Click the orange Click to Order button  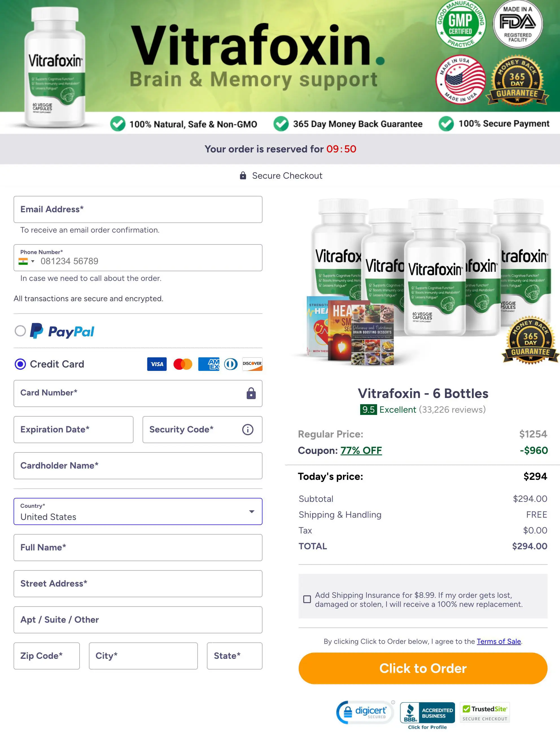tap(423, 668)
